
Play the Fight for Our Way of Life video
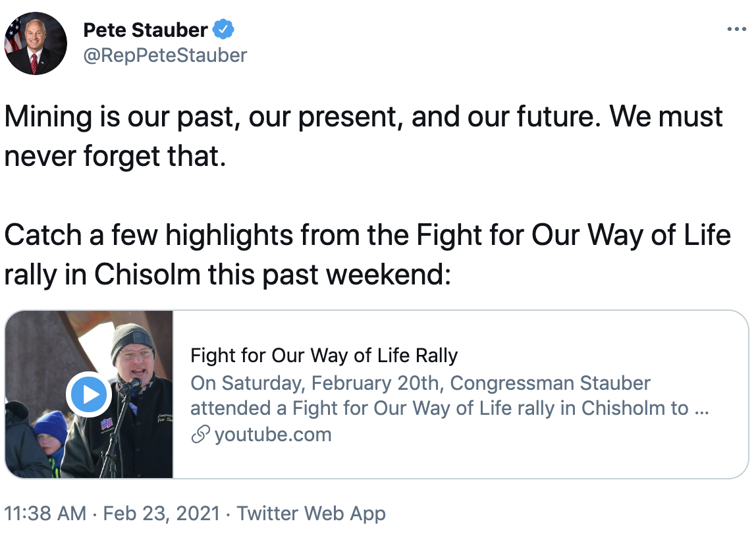pyautogui.click(x=88, y=395)
